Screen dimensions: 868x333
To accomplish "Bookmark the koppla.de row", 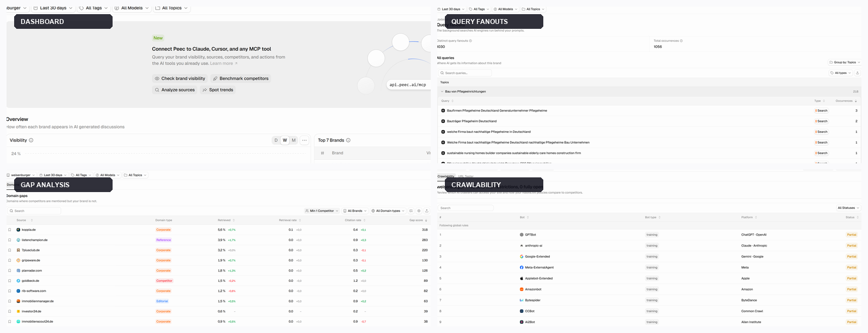I will click(10, 230).
